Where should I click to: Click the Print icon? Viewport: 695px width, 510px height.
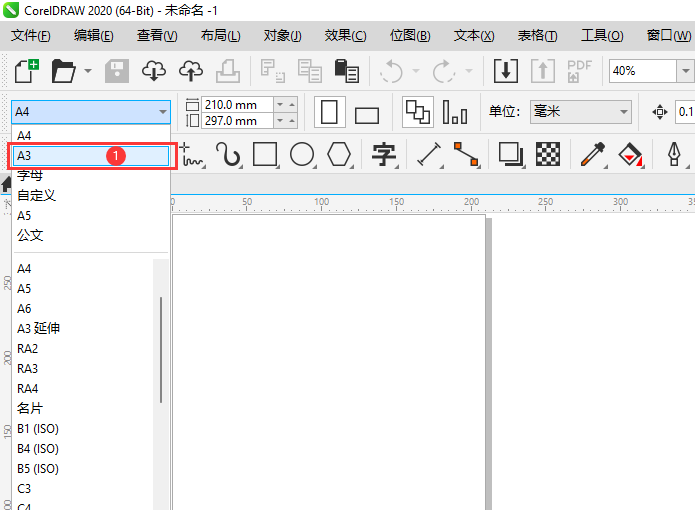(x=228, y=71)
